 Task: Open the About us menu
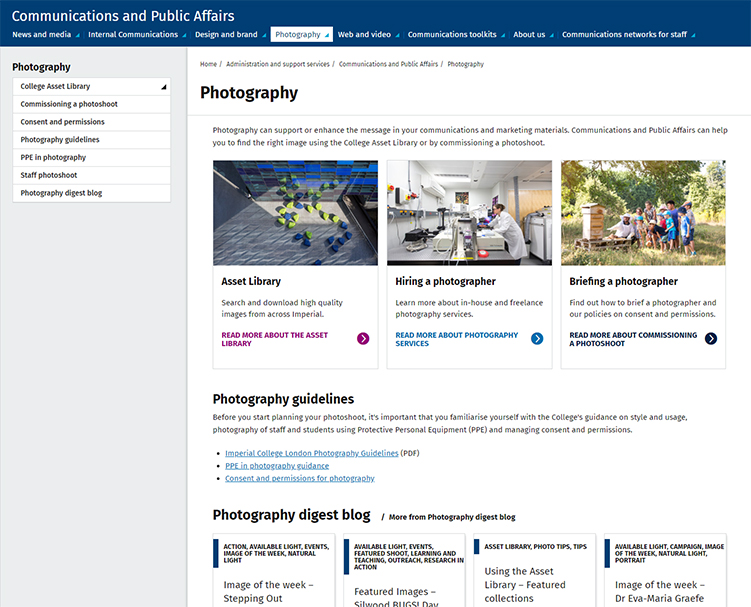529,34
